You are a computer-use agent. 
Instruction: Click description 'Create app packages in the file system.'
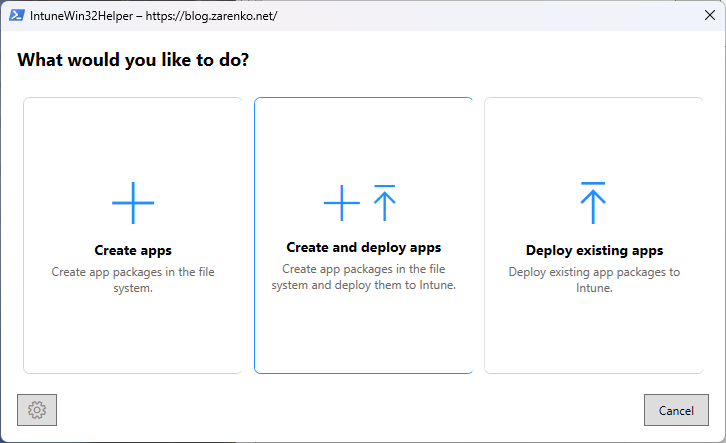133,280
